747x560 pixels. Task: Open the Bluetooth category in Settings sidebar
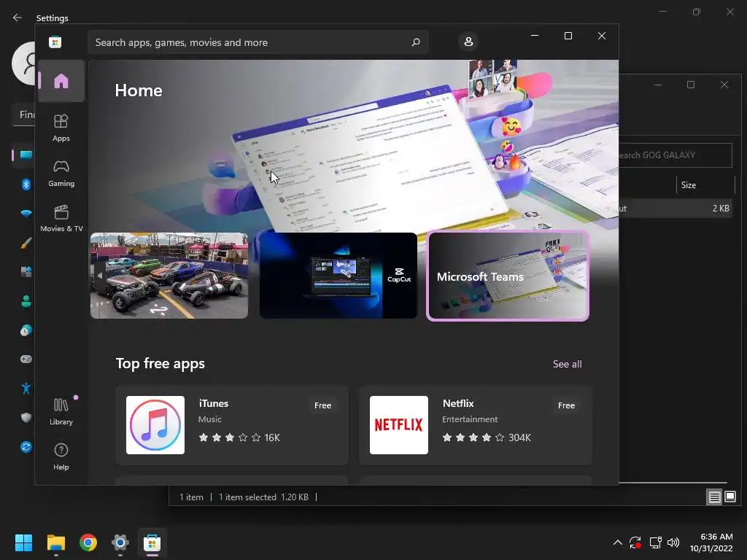click(x=26, y=184)
